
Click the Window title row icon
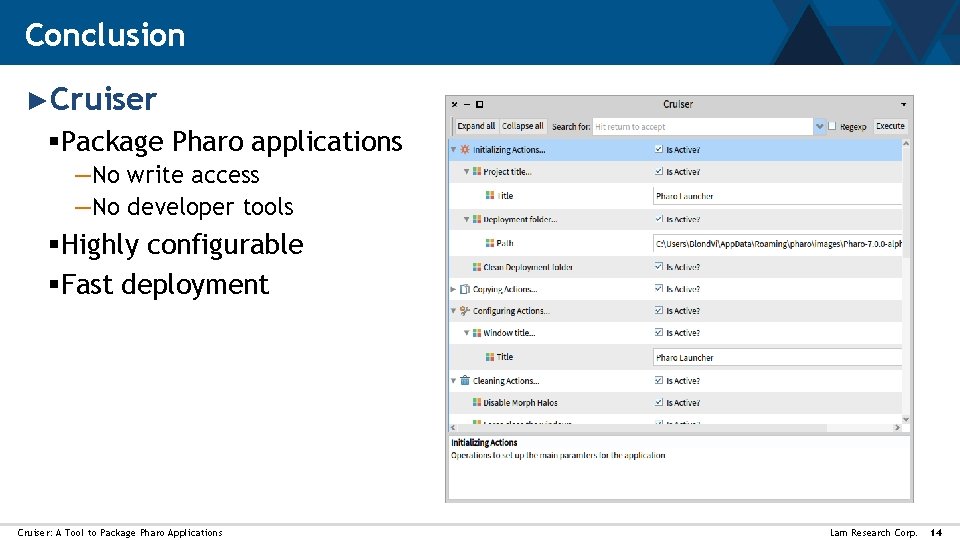[x=477, y=333]
